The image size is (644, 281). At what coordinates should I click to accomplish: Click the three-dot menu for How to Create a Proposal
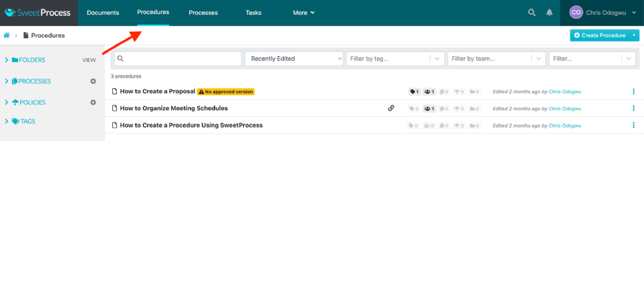tap(634, 91)
